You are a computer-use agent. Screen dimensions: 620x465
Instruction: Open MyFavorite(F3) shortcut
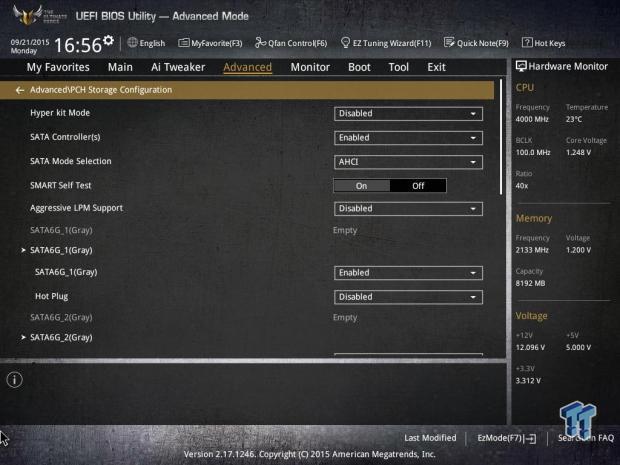(x=210, y=43)
